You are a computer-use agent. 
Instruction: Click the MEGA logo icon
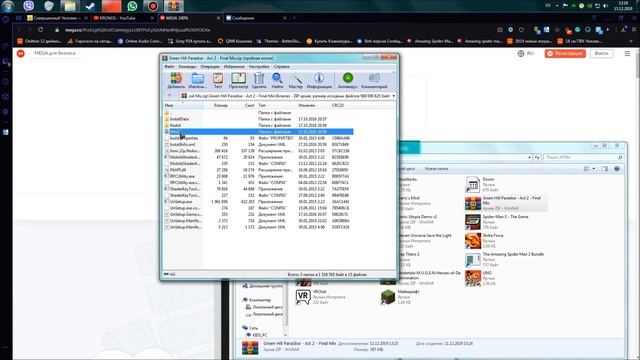coord(20,53)
